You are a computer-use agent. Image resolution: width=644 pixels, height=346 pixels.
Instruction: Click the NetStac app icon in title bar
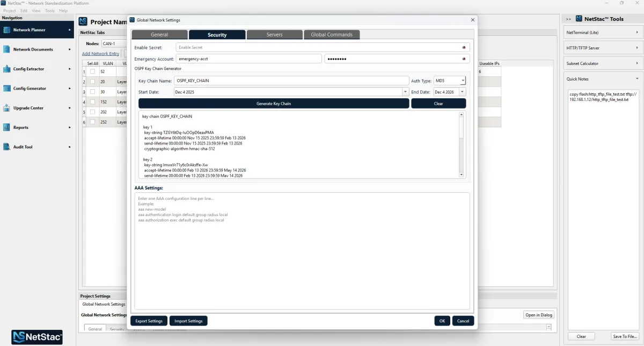[x=4, y=3]
